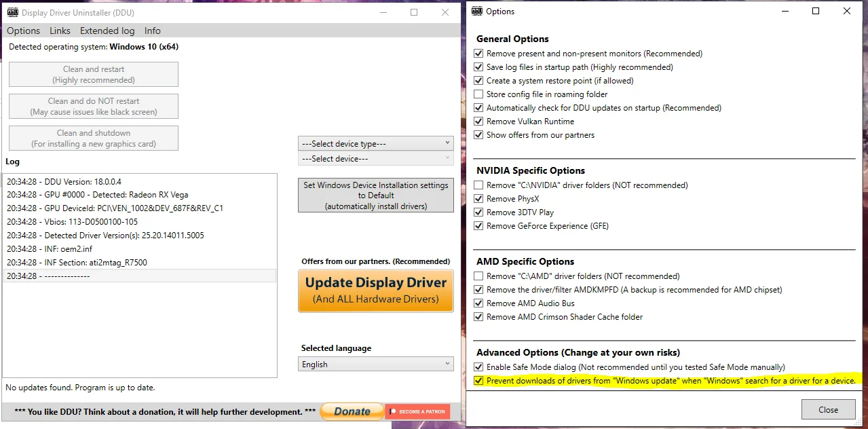Click the Clean and shutdown button
This screenshot has width=868, height=429.
click(94, 138)
